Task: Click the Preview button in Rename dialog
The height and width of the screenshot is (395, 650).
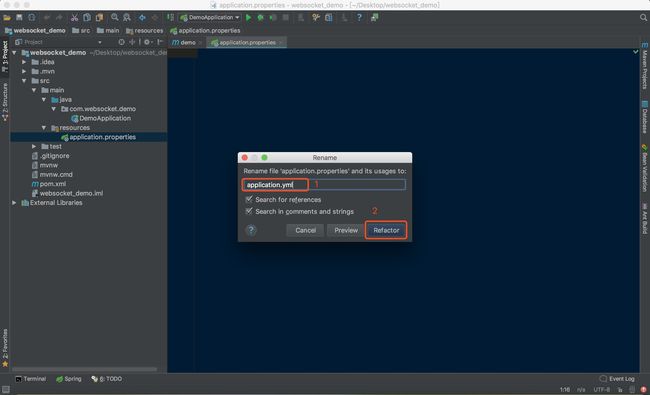Action: [x=346, y=230]
